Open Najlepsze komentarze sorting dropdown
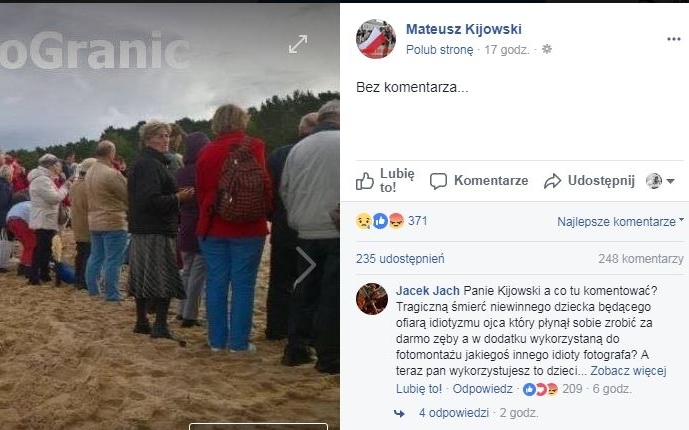Screen dimensions: 689x430 click(x=620, y=222)
